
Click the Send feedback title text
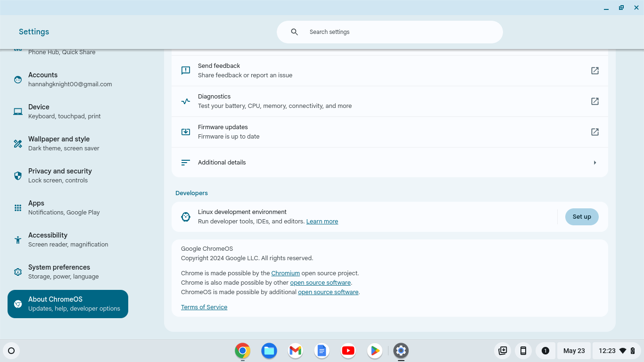click(x=219, y=66)
